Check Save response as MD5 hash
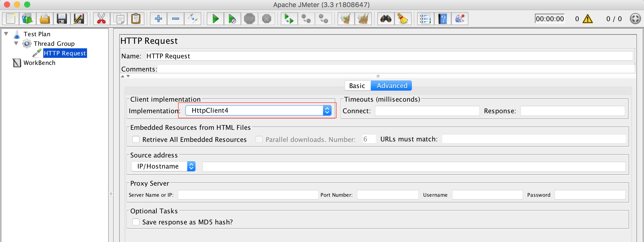 point(136,222)
